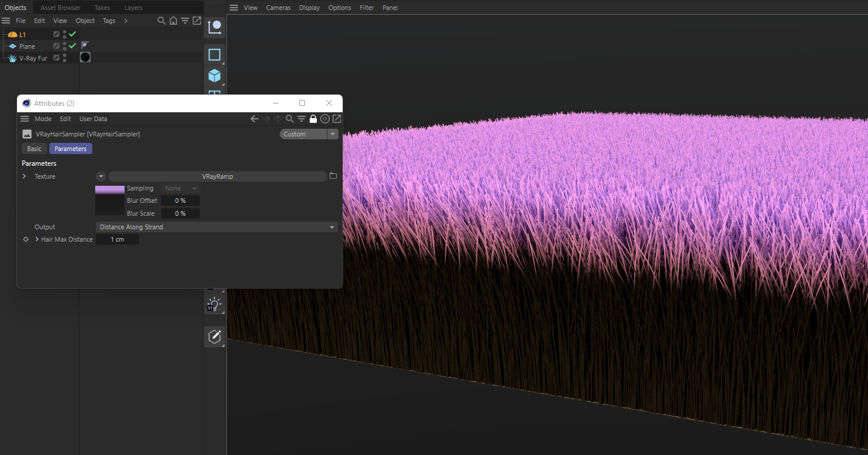This screenshot has width=868, height=455.
Task: Toggle L1 layer checkbox square
Action: click(x=56, y=35)
